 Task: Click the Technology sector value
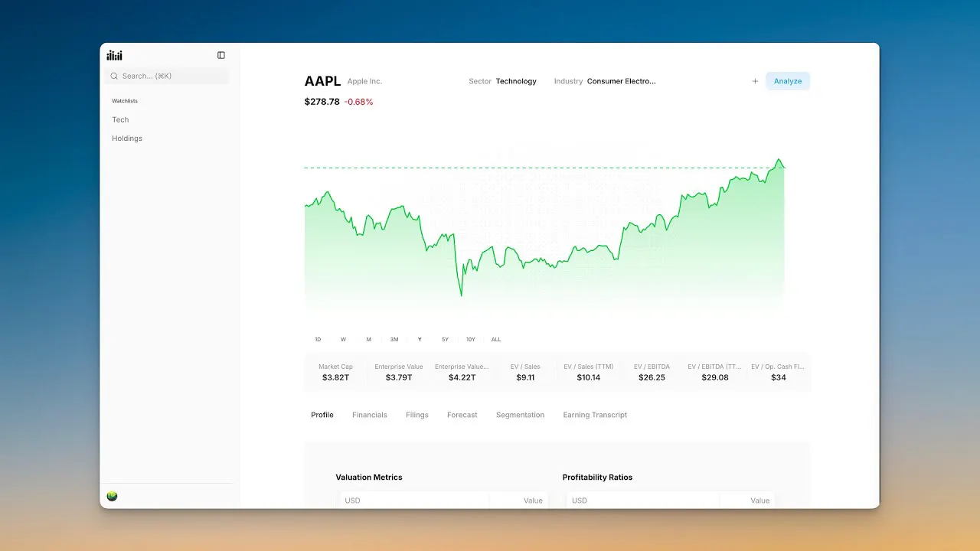516,81
